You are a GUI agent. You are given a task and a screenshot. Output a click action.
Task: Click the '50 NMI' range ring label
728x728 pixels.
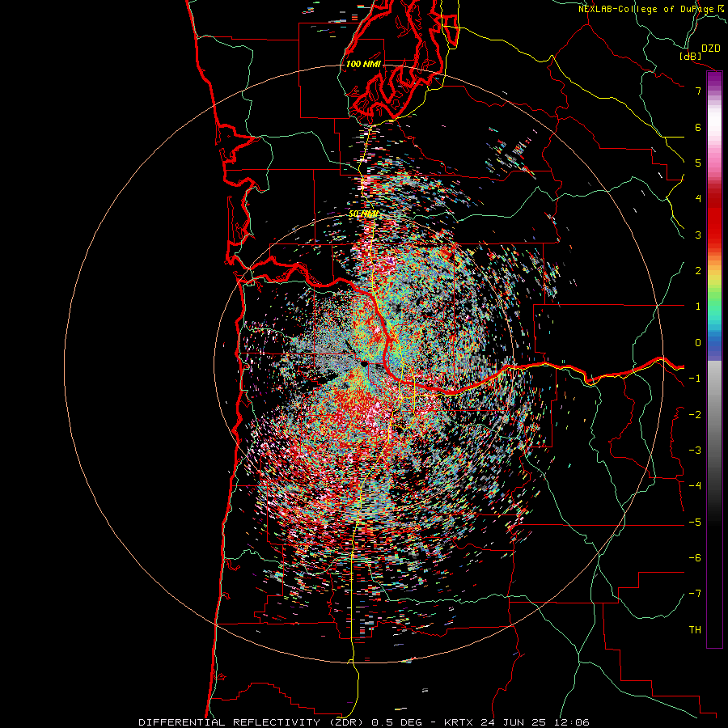point(363,214)
